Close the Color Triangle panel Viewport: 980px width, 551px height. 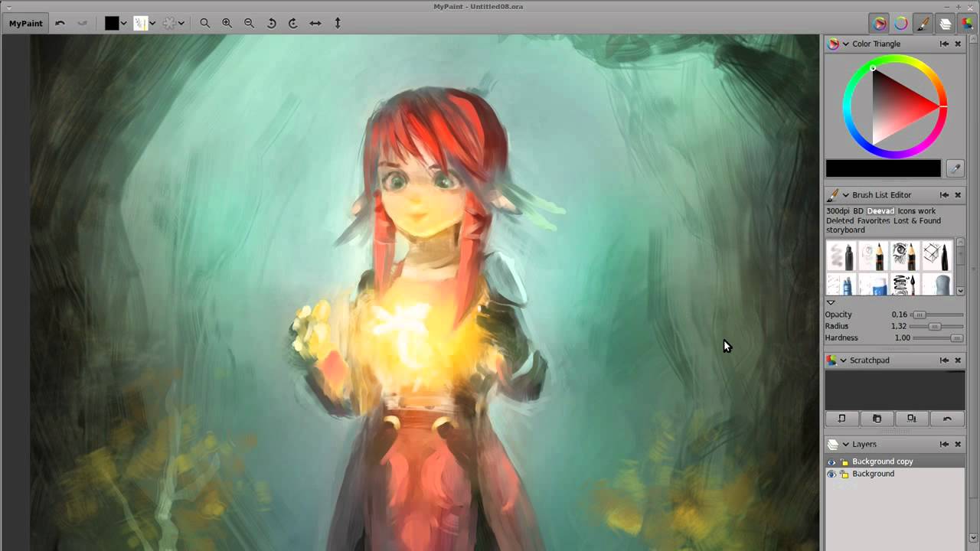(x=958, y=44)
